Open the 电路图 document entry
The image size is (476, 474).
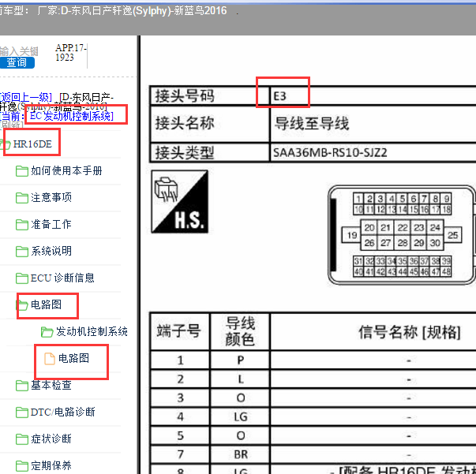click(73, 358)
